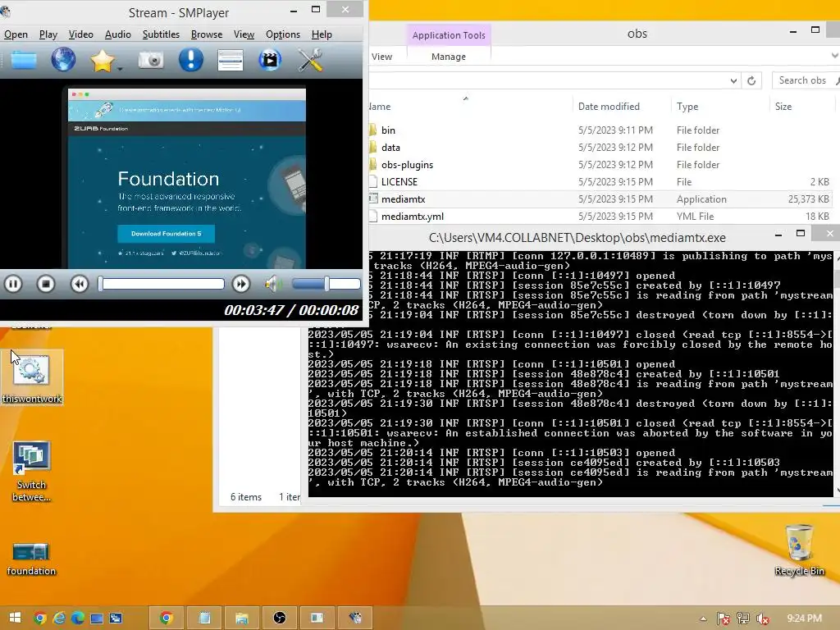Screen dimensions: 840x630
Task: Select the foundation desktop icon
Action: (x=31, y=558)
